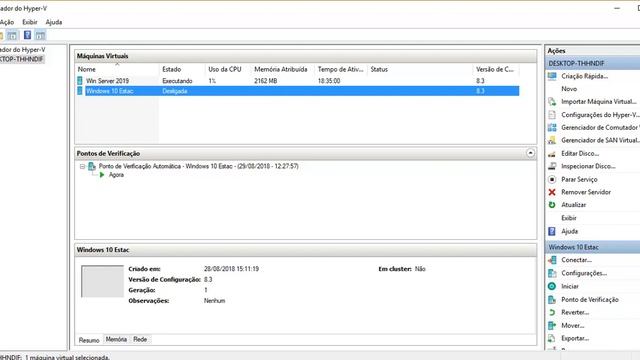The image size is (640, 360).
Task: Click the DESKTOP-THHNDIF header in Ações
Action: (592, 63)
